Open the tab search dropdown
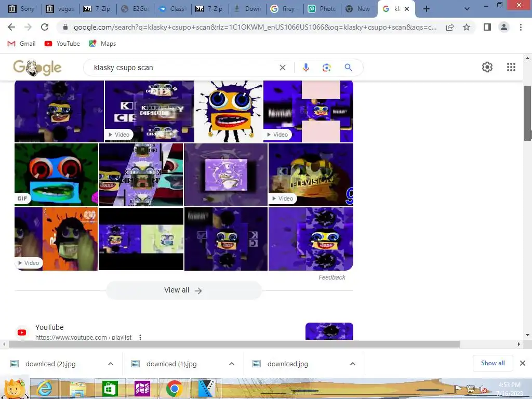The width and height of the screenshot is (532, 399). 467,9
